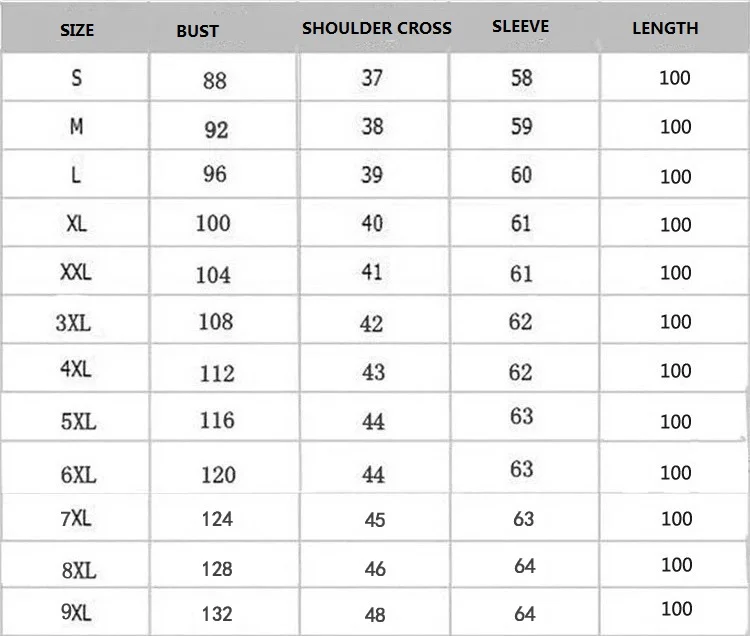This screenshot has height=636, width=750.
Task: Click the LENGTH column header
Action: (665, 28)
